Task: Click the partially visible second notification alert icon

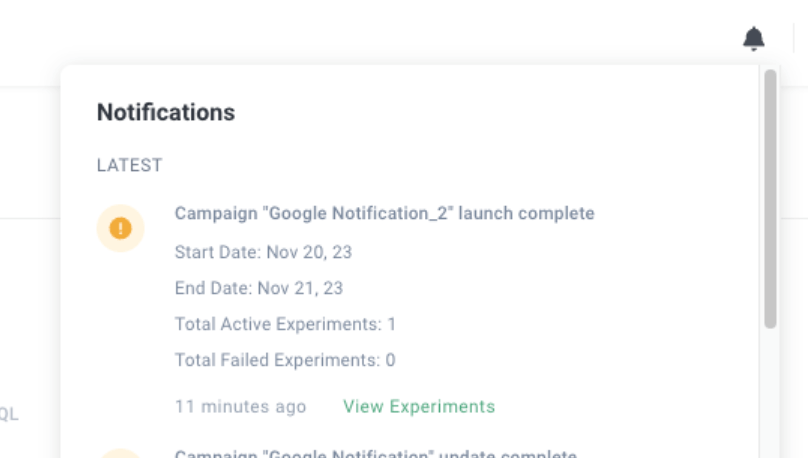Action: (121, 453)
